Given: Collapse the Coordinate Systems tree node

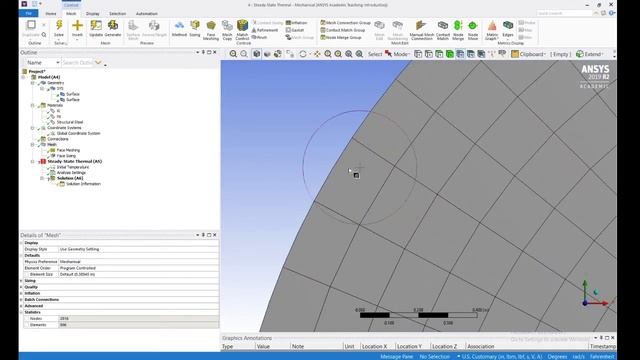Looking at the screenshot, I should click(x=33, y=128).
